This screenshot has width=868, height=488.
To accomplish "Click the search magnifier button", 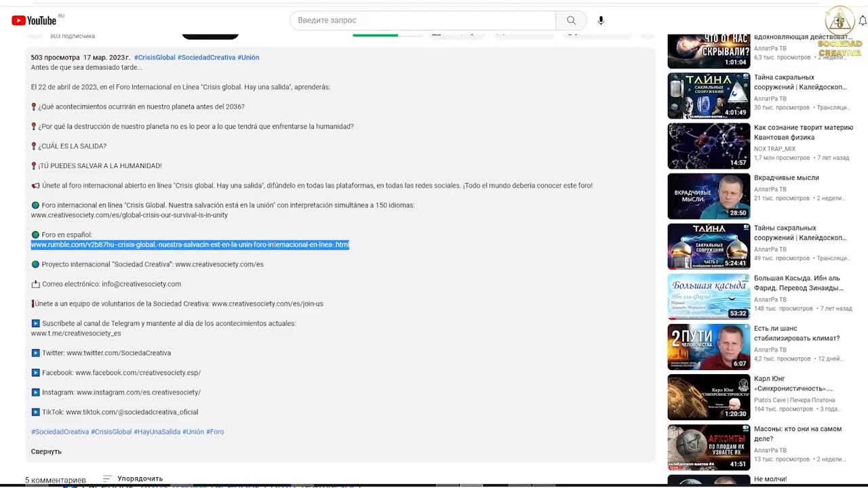I will point(571,20).
